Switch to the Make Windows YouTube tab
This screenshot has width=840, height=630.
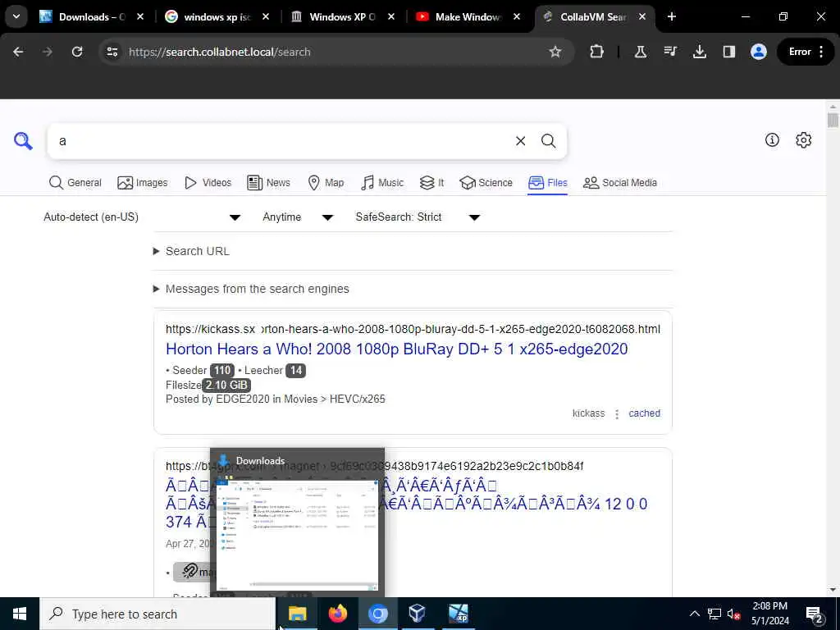[x=468, y=16]
